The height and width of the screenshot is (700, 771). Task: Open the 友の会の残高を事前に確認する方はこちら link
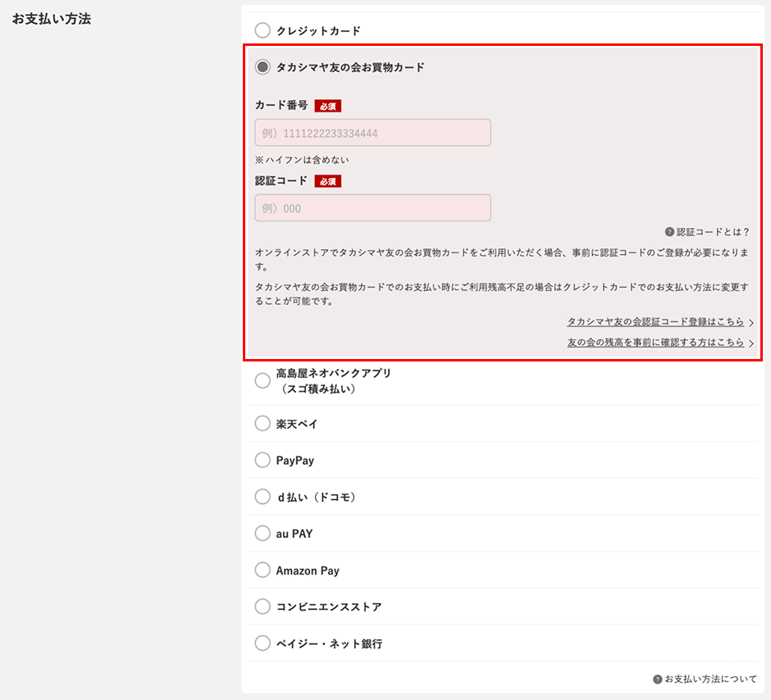click(x=656, y=343)
